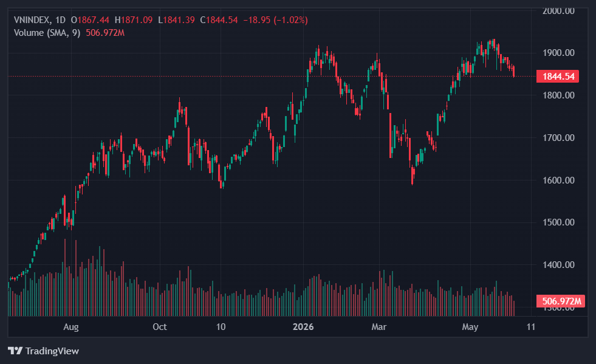
Task: Click the May label on time axis
Action: click(470, 327)
